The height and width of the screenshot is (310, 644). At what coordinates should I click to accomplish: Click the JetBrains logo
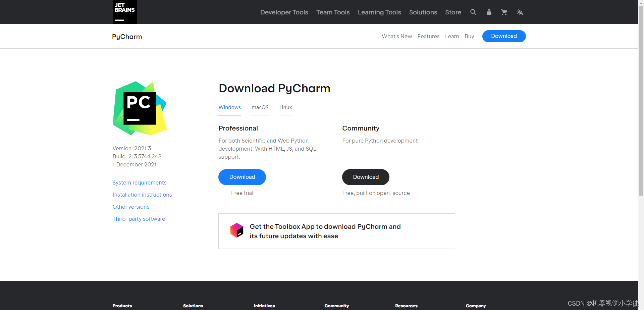[x=125, y=12]
